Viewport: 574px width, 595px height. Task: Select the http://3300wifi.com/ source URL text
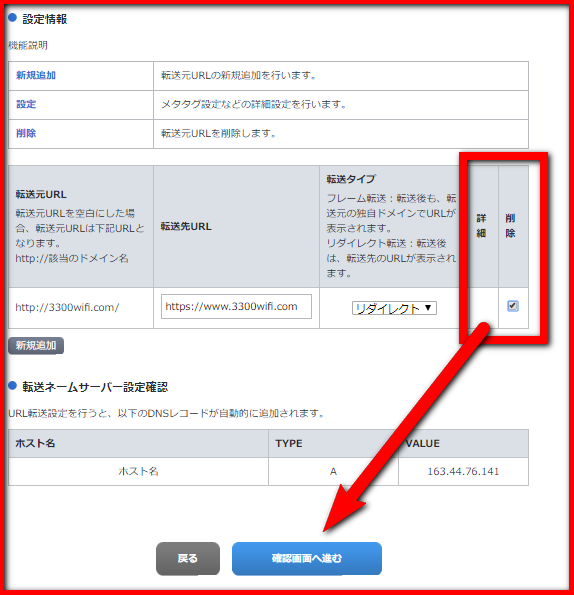(67, 307)
